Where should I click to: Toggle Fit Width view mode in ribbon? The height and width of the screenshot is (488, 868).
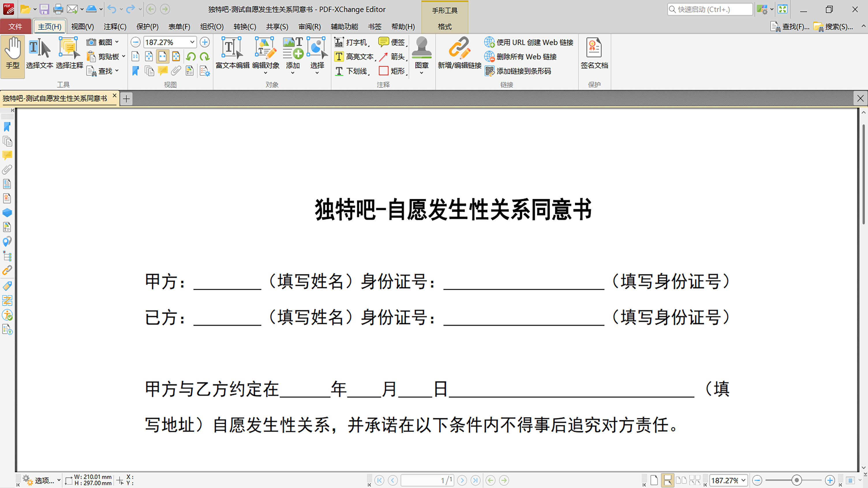coord(162,56)
